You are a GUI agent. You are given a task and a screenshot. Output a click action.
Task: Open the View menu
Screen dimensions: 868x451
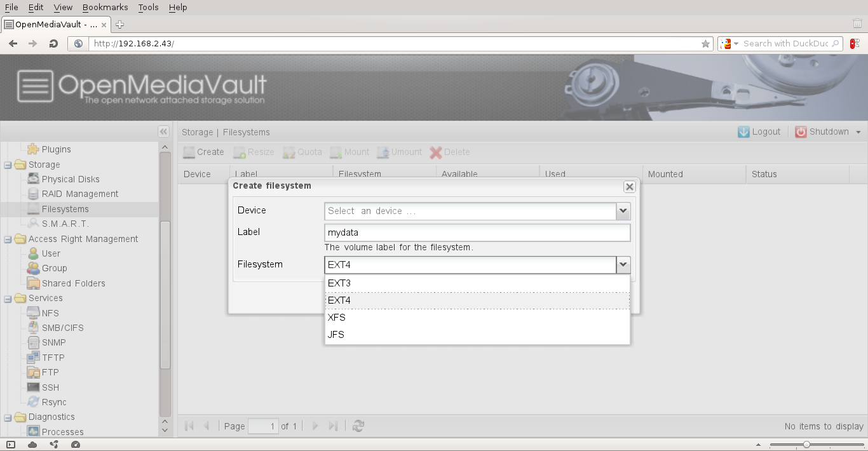point(63,7)
